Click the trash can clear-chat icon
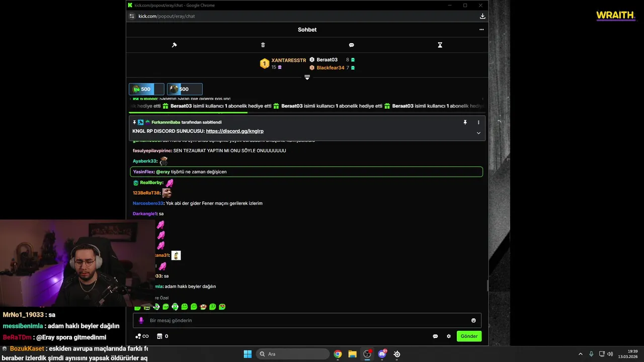Screen dimensions: 644x362 click(x=263, y=45)
